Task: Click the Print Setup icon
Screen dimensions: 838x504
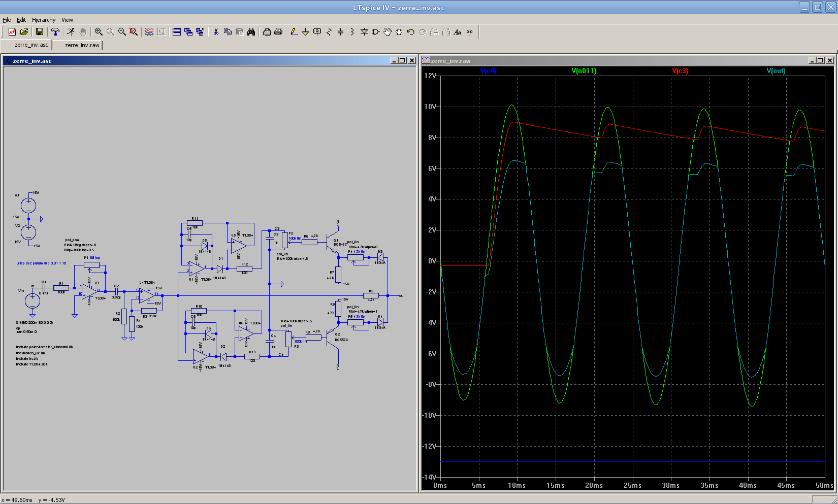Action: click(x=267, y=31)
